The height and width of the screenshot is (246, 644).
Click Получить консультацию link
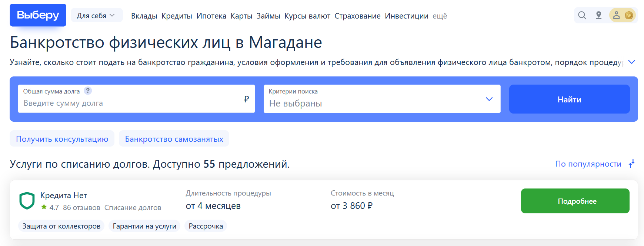point(62,139)
